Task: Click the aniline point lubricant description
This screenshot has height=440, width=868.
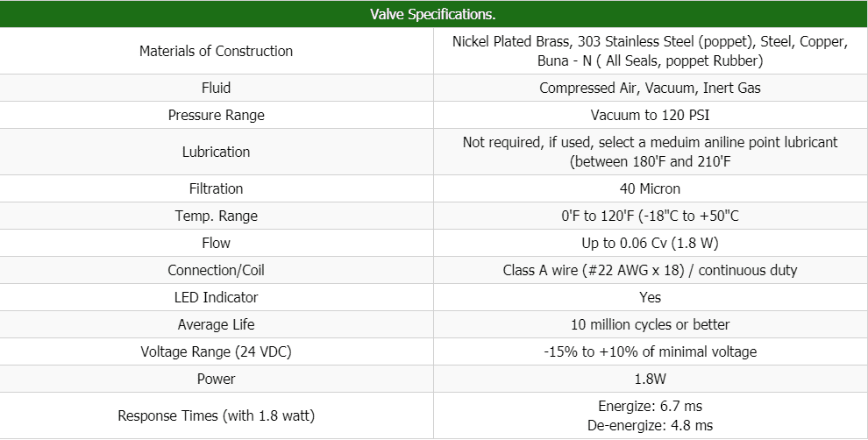Action: [x=650, y=152]
